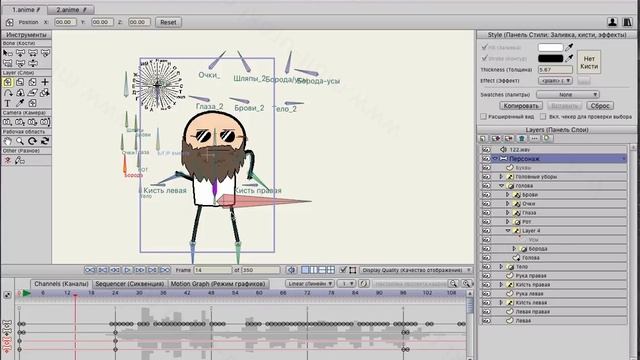
Task: Switch to the 1.anime document tab
Action: coord(25,9)
